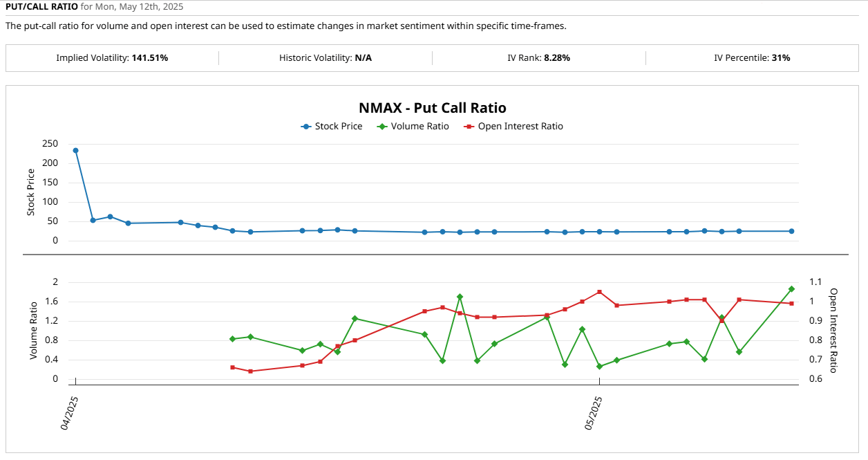Screen dimensions: 868x460
Task: Click the red square Open Interest Ratio legend marker
Action: pos(470,126)
